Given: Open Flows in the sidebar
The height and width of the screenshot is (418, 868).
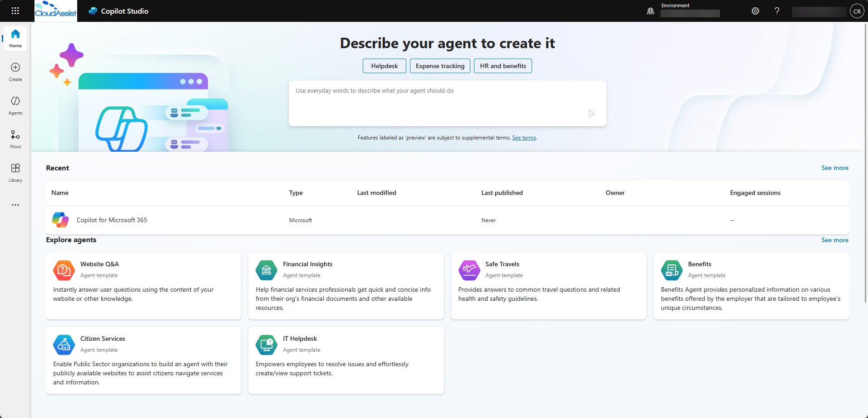Looking at the screenshot, I should (x=15, y=139).
